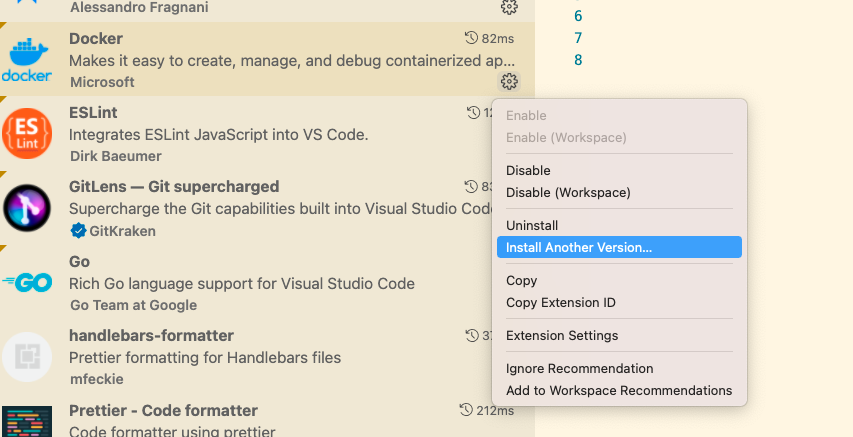Click the Docker 82ms activation time
This screenshot has height=437, width=853.
[498, 39]
